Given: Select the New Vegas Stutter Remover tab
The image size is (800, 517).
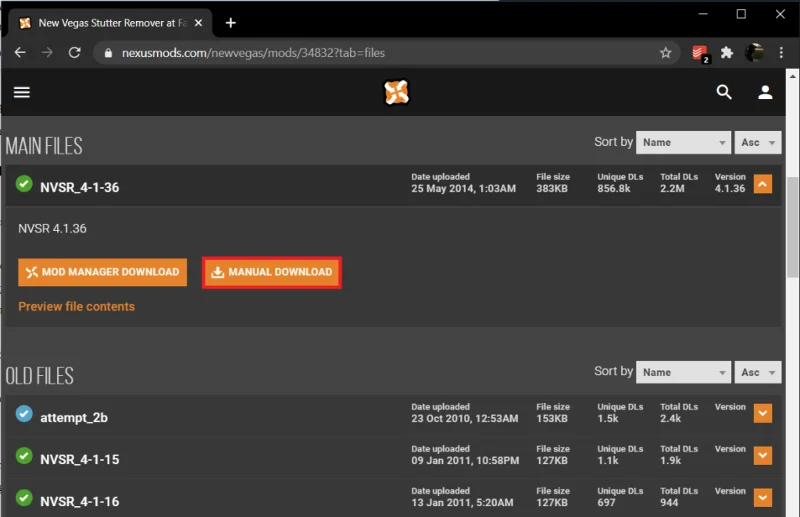Looking at the screenshot, I should coord(110,23).
